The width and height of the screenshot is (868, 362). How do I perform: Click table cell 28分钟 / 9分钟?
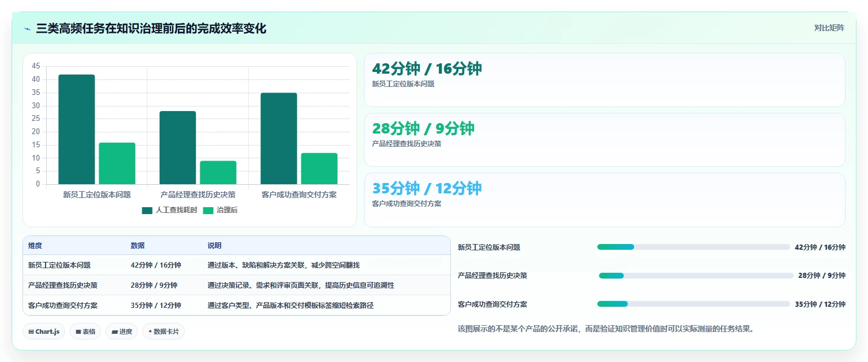click(154, 285)
